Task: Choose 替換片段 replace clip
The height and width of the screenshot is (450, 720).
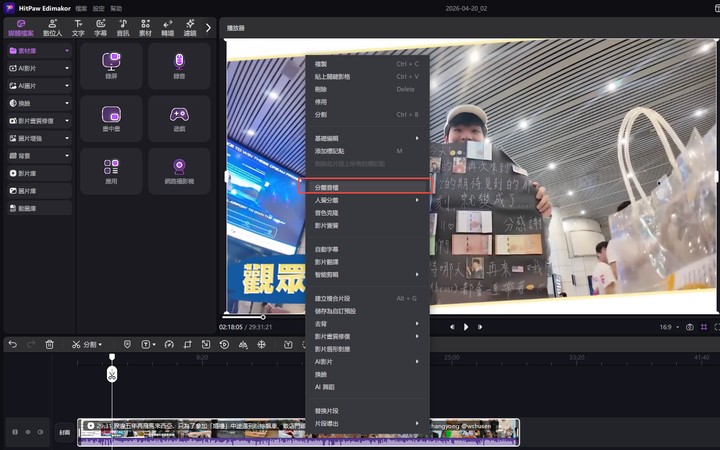Action: [x=367, y=411]
